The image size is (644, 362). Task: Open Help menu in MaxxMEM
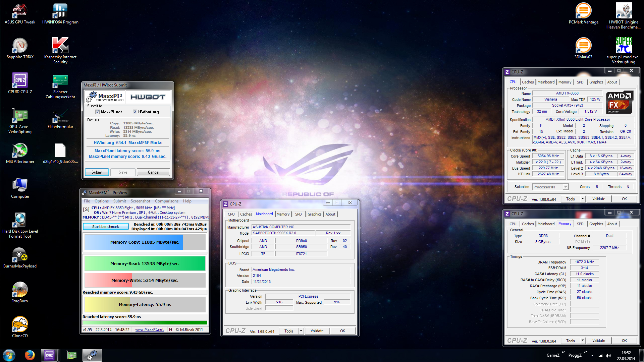187,201
